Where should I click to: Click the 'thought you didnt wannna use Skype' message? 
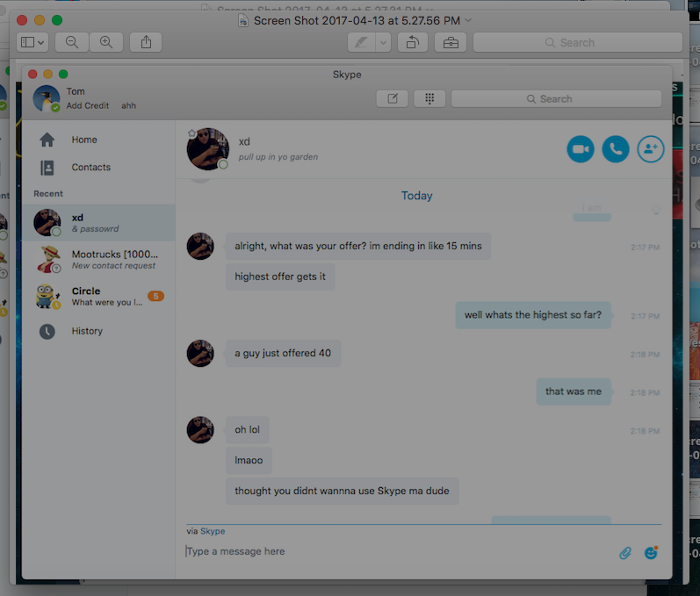tap(342, 492)
